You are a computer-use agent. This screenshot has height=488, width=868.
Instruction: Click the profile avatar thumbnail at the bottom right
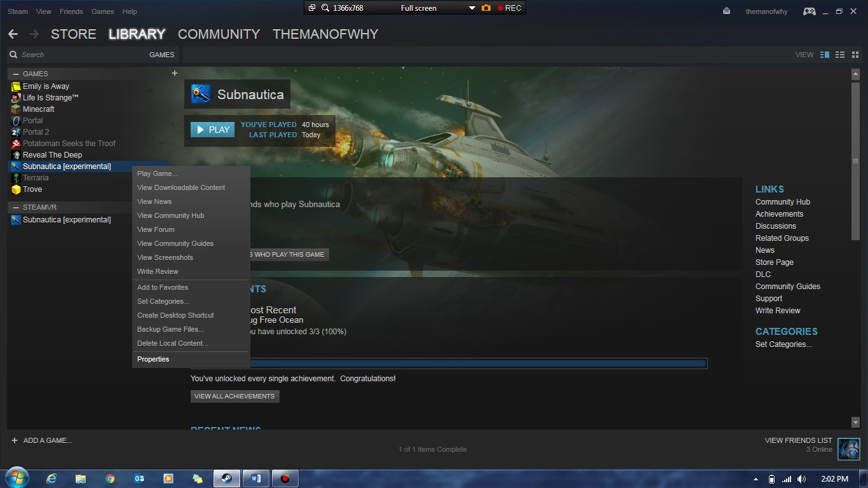point(849,449)
